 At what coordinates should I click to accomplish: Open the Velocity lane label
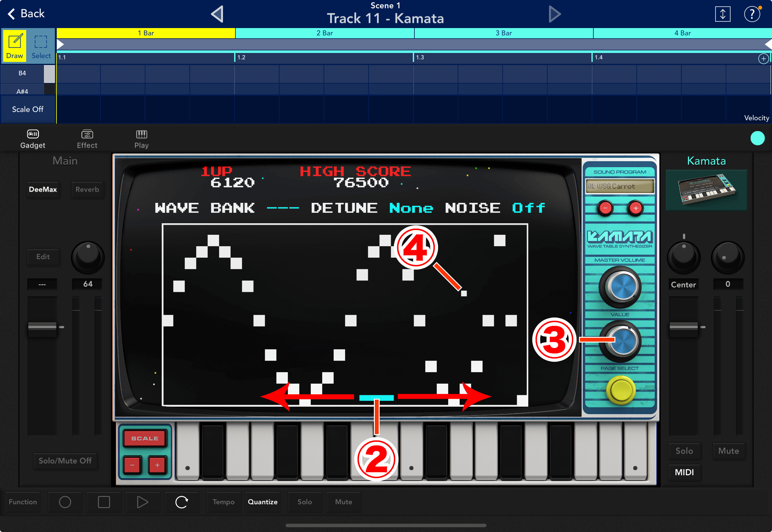(x=757, y=118)
